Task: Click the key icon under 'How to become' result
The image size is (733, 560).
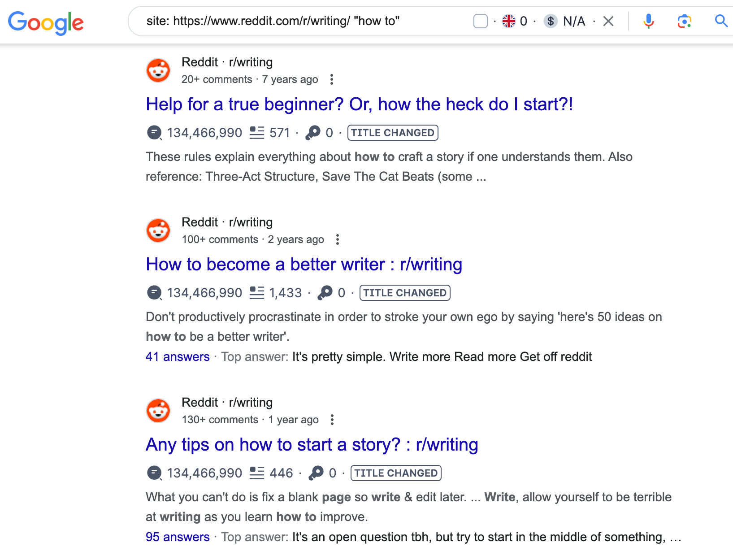Action: coord(325,293)
